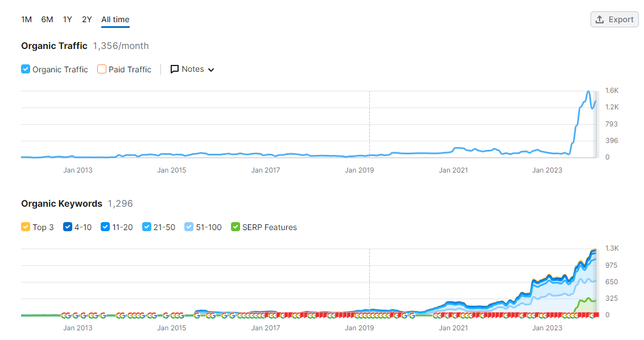Click the Export button
The height and width of the screenshot is (340, 644).
(x=614, y=19)
